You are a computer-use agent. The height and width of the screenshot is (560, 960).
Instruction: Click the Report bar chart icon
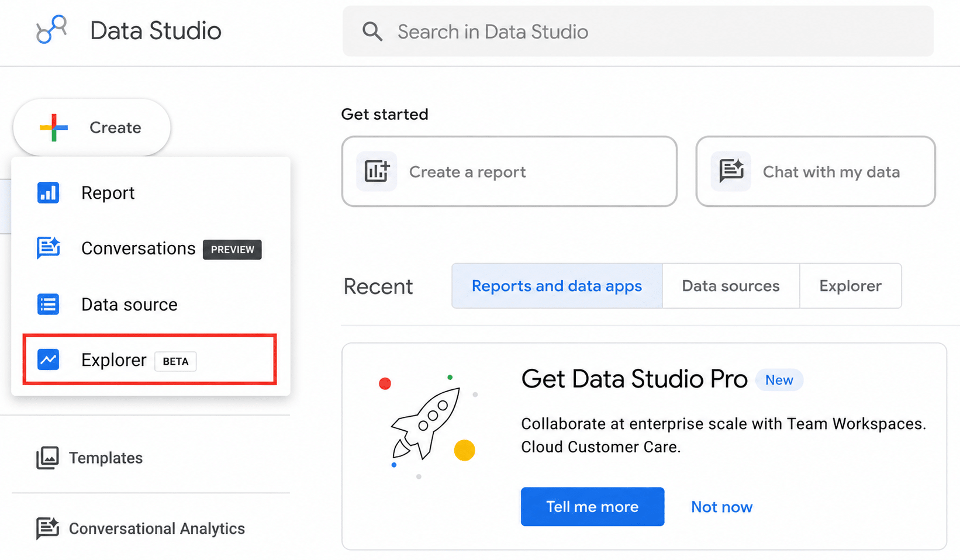click(x=48, y=192)
